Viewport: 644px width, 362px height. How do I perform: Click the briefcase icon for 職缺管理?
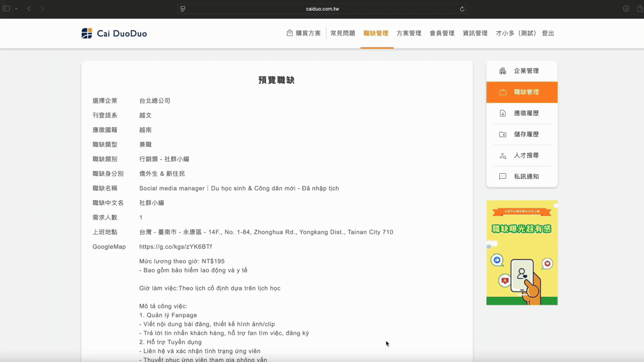pyautogui.click(x=502, y=92)
